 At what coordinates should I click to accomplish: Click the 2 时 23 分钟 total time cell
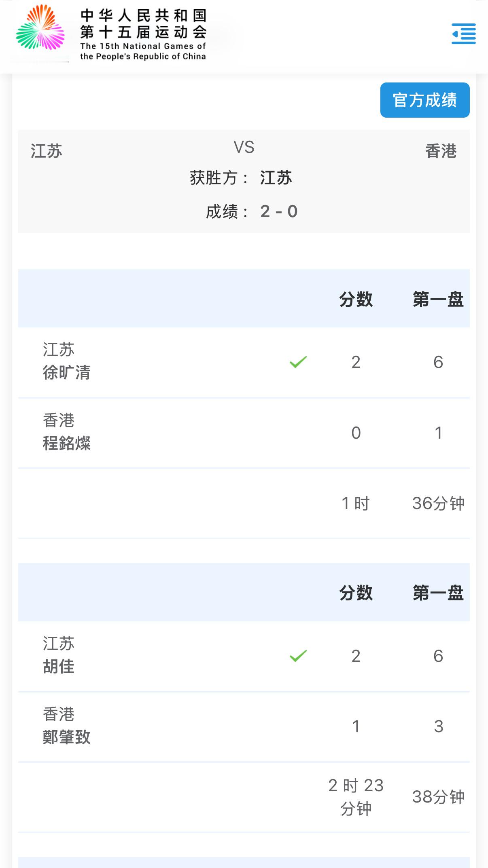coord(356,797)
